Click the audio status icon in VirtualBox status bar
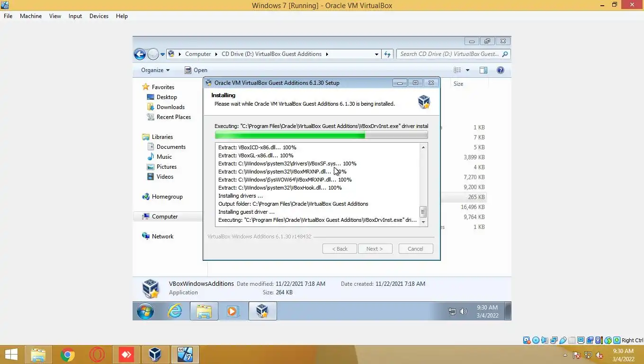 pyautogui.click(x=545, y=340)
